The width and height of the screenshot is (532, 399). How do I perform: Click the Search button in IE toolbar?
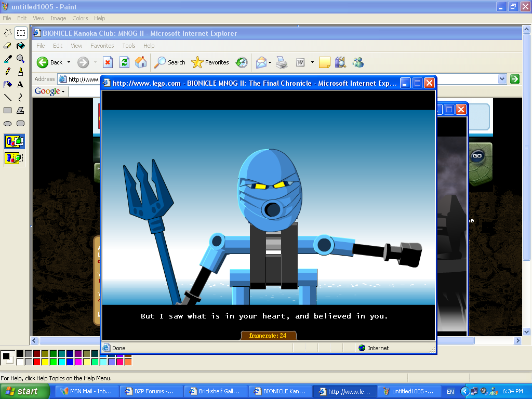click(x=169, y=62)
